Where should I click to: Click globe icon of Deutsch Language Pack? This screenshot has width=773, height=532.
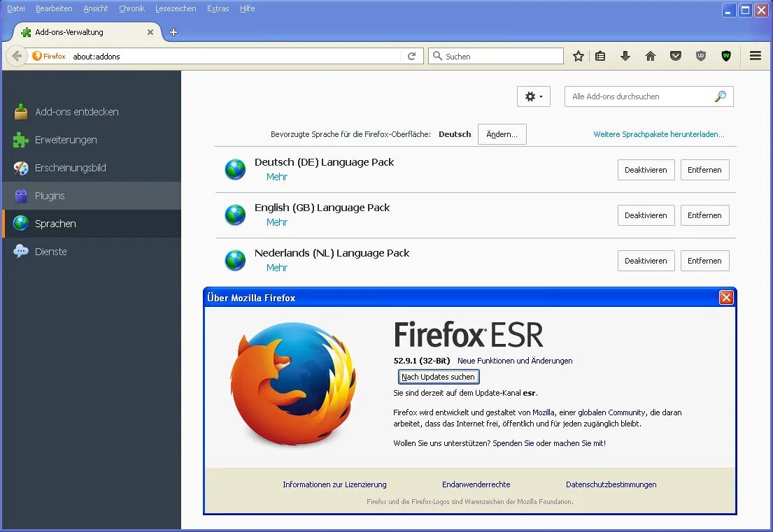click(235, 169)
